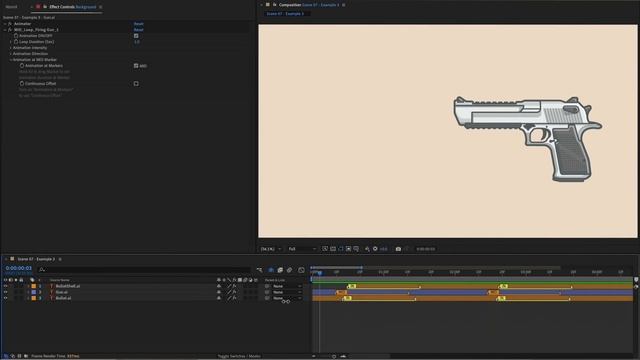The image size is (640, 360).
Task: Open Show Channel and color management
Action: [367, 249]
